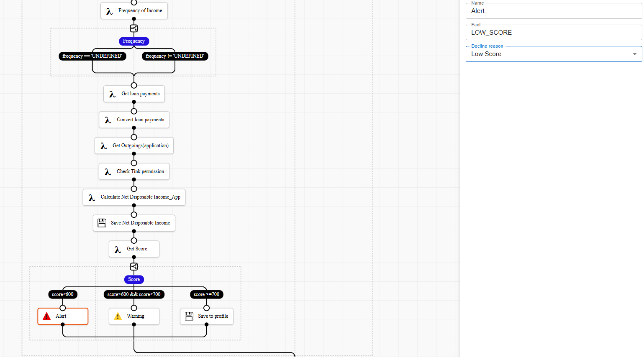Click the branch icon above Frequency label

[134, 28]
